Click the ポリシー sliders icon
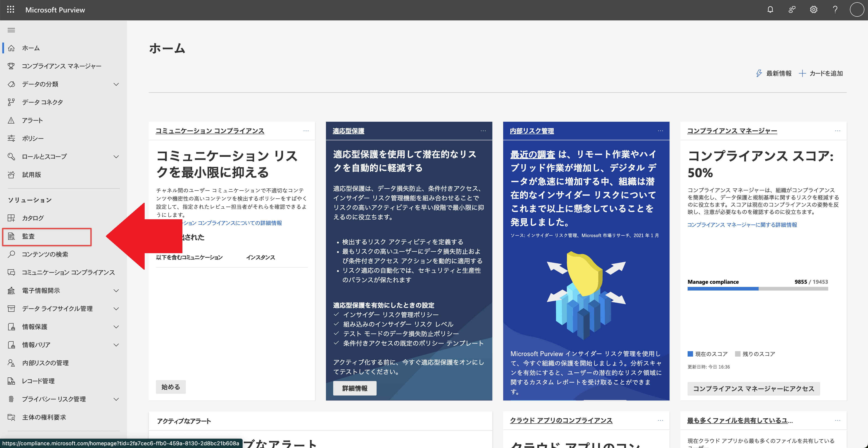 [12, 139]
